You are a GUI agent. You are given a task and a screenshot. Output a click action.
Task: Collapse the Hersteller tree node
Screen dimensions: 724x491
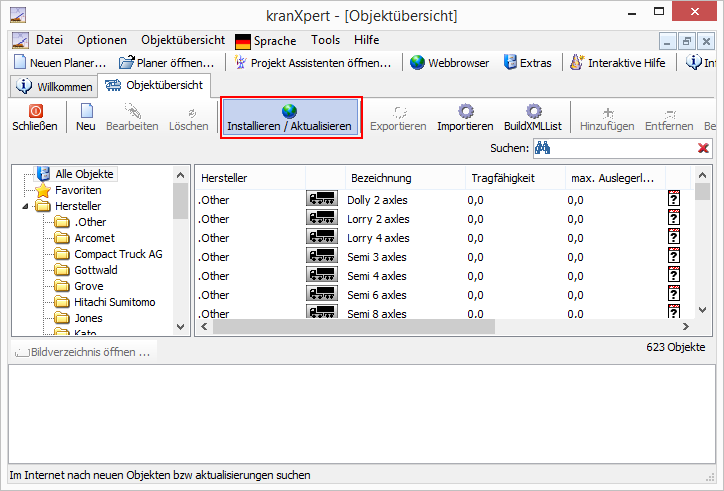click(25, 206)
